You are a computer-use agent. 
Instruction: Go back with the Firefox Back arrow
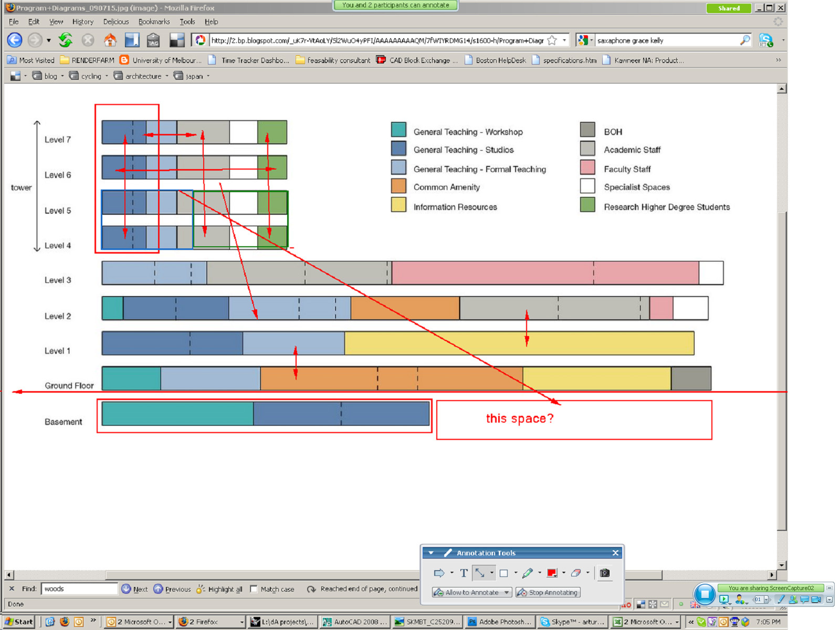coord(15,40)
